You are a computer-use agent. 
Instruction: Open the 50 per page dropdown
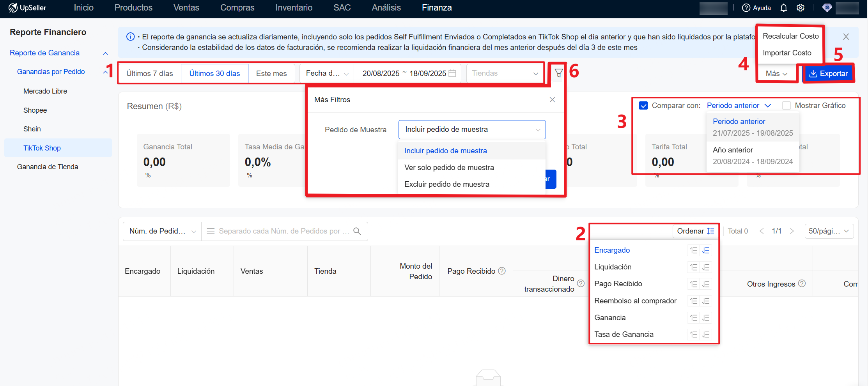click(x=829, y=231)
